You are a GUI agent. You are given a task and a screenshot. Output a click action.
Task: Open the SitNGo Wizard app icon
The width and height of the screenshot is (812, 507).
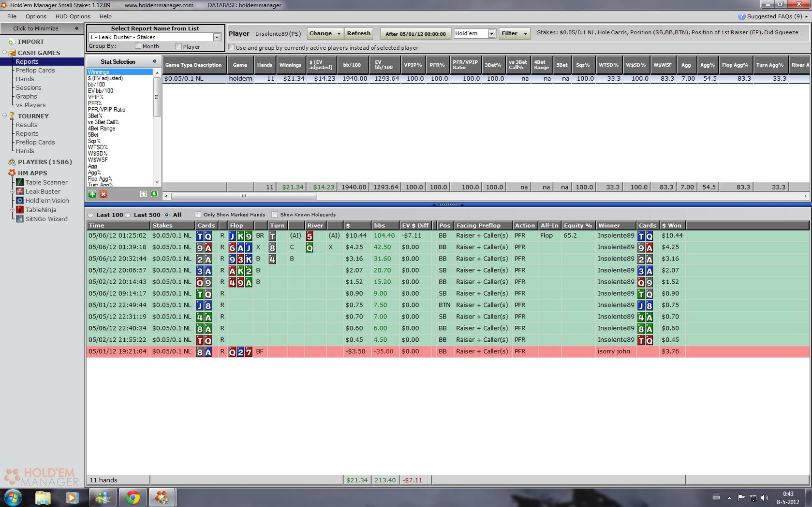[x=20, y=219]
